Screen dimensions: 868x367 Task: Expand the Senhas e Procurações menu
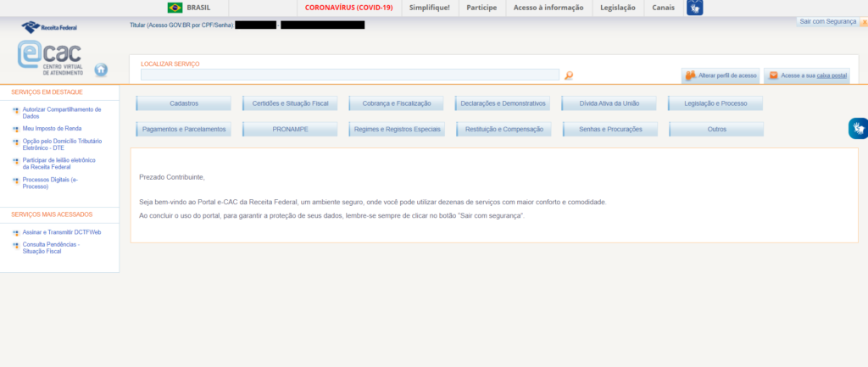(x=610, y=130)
